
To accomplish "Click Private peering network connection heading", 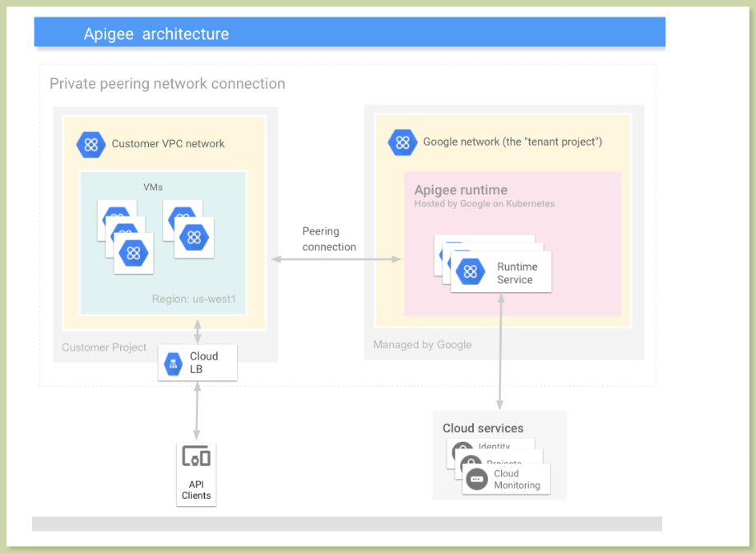I will click(167, 83).
